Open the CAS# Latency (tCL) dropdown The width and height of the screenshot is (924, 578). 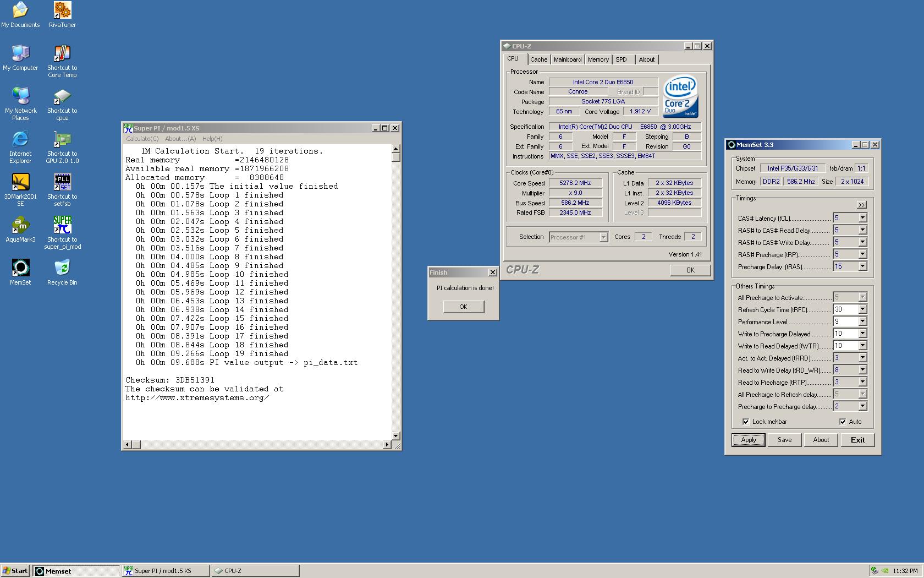pyautogui.click(x=862, y=218)
